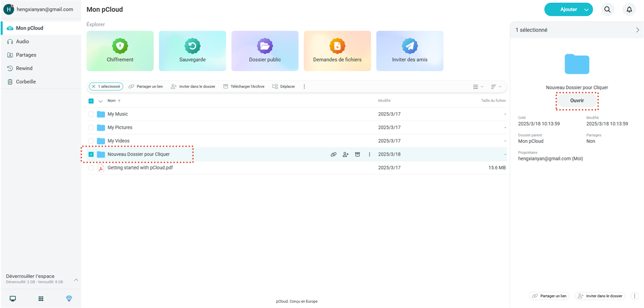This screenshot has height=308, width=644.
Task: Click Partager un lien in details panel
Action: [549, 296]
